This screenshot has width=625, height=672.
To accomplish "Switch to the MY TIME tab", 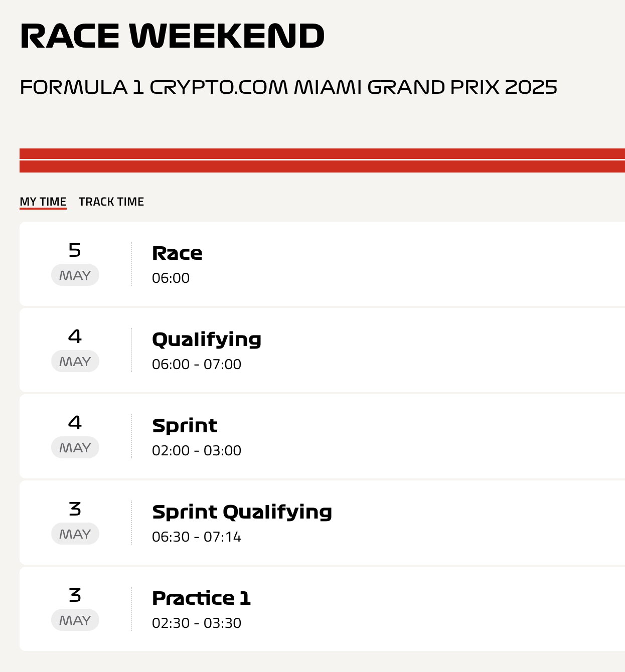I will (43, 202).
